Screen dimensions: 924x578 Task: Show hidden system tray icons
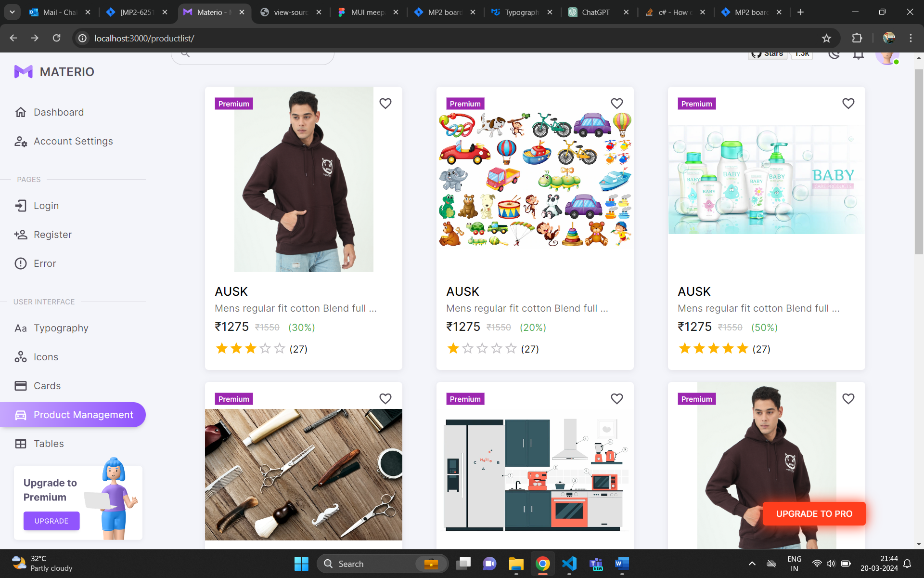point(752,564)
